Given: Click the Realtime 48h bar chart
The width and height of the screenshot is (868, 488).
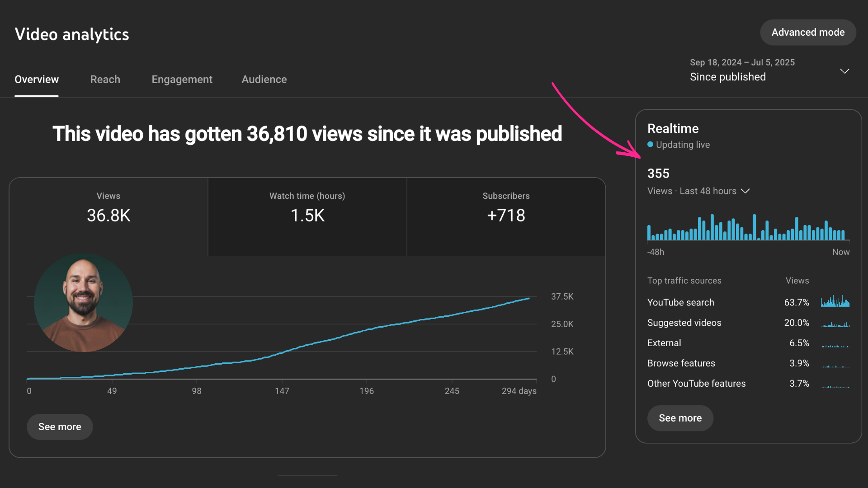Looking at the screenshot, I should (748, 227).
